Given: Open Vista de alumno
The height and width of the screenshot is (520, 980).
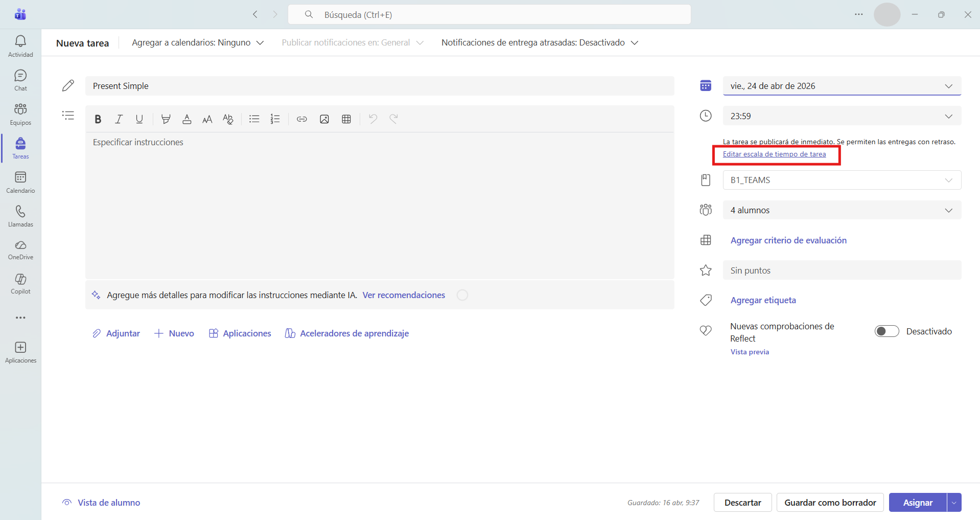Looking at the screenshot, I should 101,503.
